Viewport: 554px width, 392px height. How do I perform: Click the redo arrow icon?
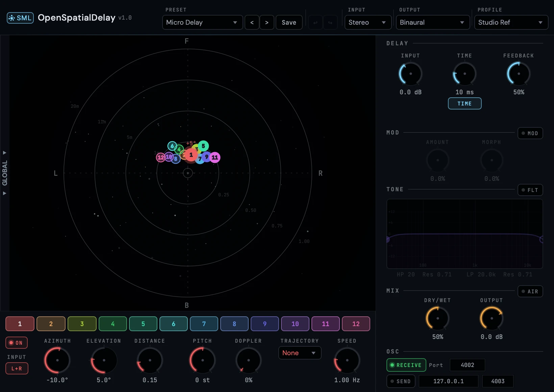[x=330, y=23]
